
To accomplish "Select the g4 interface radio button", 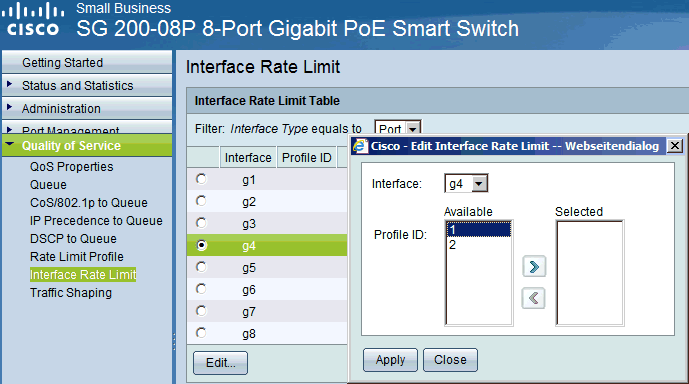I will 201,245.
